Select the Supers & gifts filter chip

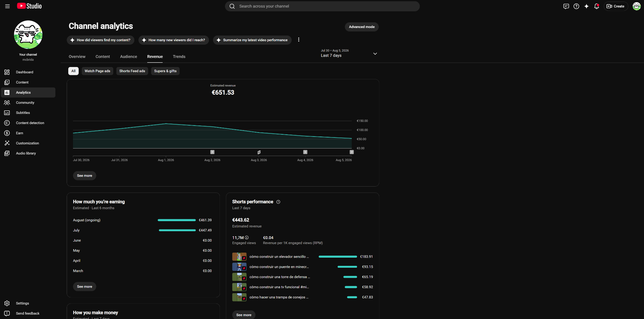pyautogui.click(x=165, y=71)
